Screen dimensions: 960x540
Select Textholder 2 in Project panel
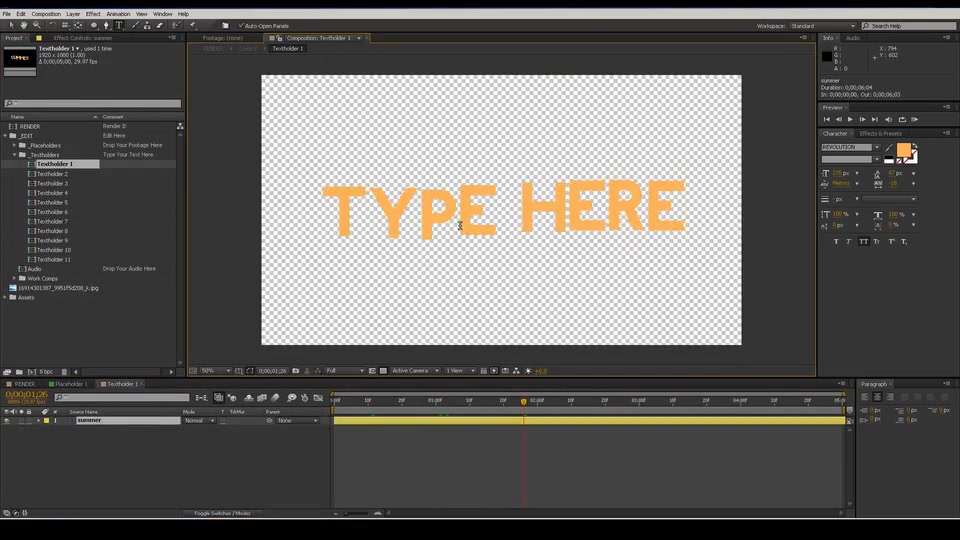pos(52,174)
